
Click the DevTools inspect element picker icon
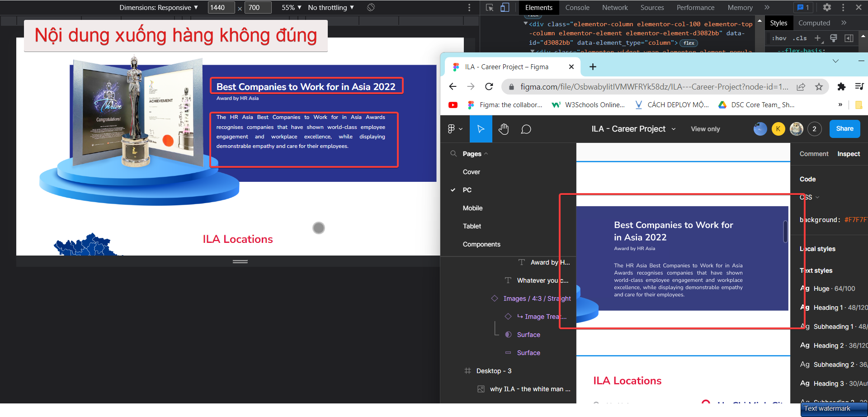[490, 8]
